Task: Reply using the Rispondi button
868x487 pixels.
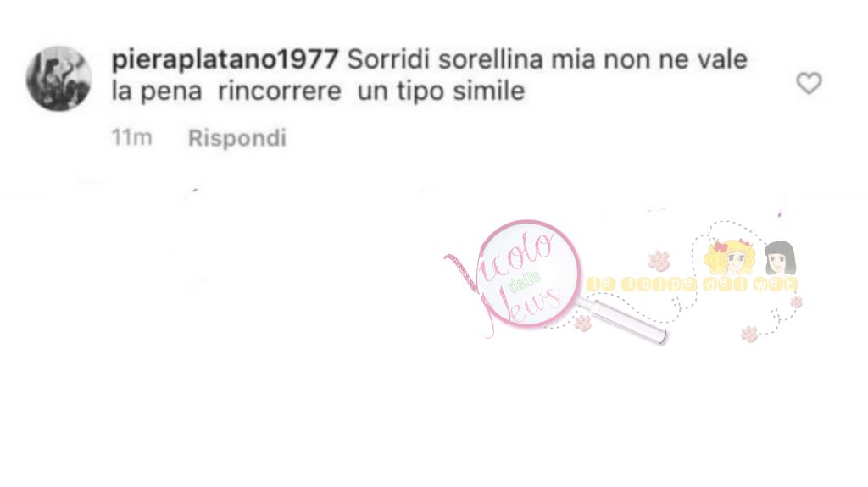Action: [x=237, y=138]
